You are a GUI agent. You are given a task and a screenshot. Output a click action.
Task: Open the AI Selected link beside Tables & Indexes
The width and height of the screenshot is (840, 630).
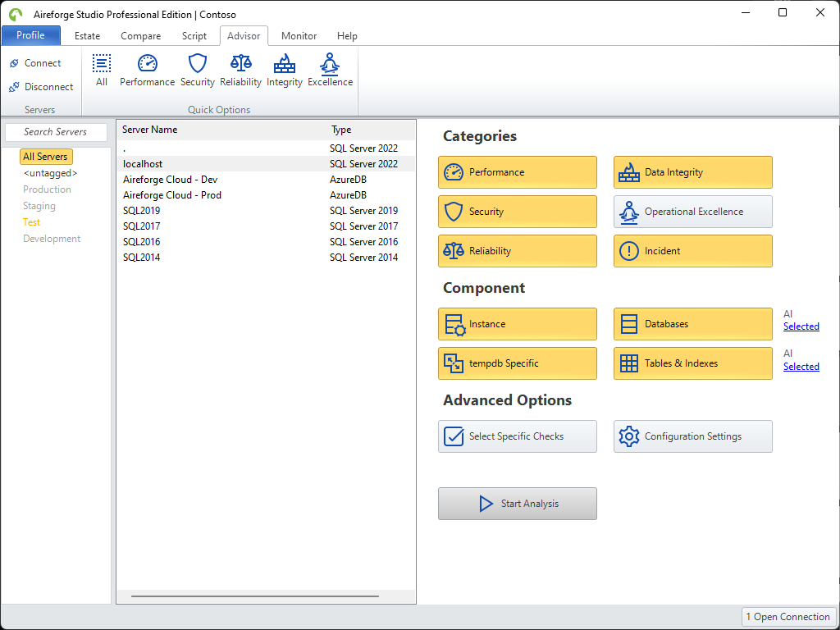tap(801, 367)
